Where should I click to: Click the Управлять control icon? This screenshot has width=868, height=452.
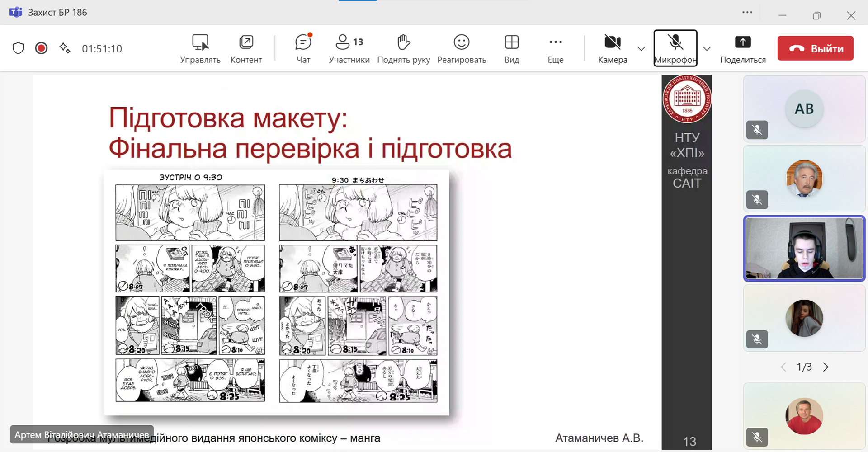pyautogui.click(x=200, y=48)
